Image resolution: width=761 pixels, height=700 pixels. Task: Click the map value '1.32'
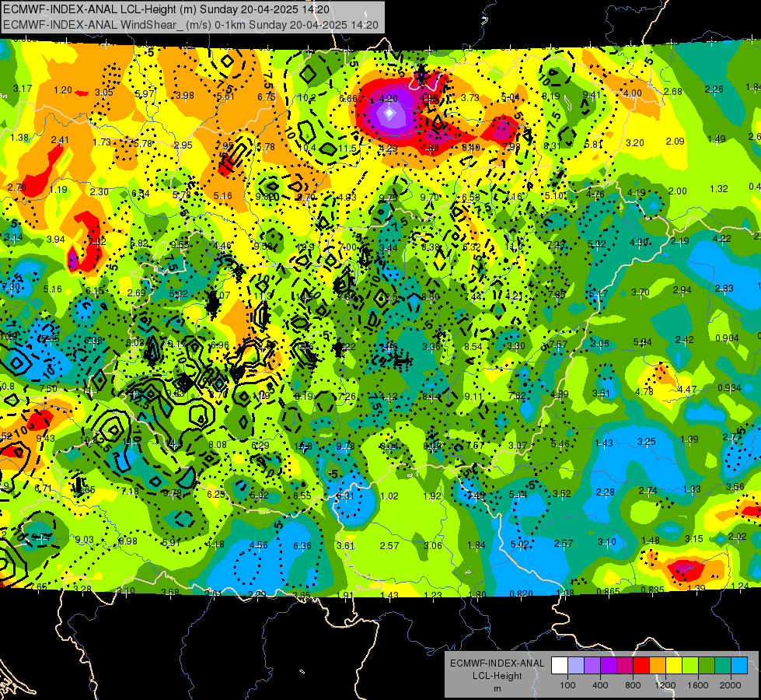(719, 189)
